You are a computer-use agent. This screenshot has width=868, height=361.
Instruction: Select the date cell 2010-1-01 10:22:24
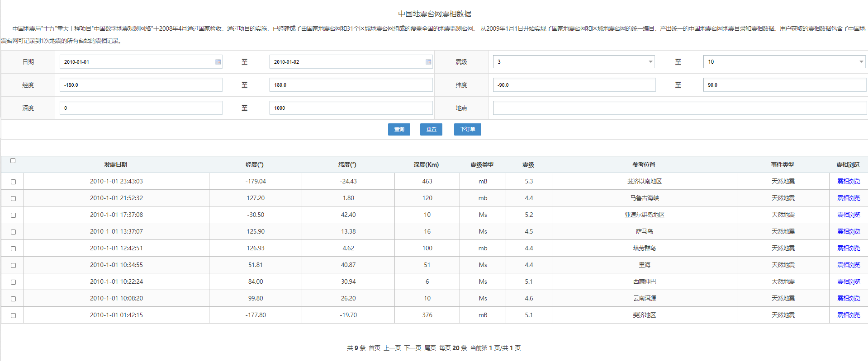tap(116, 281)
